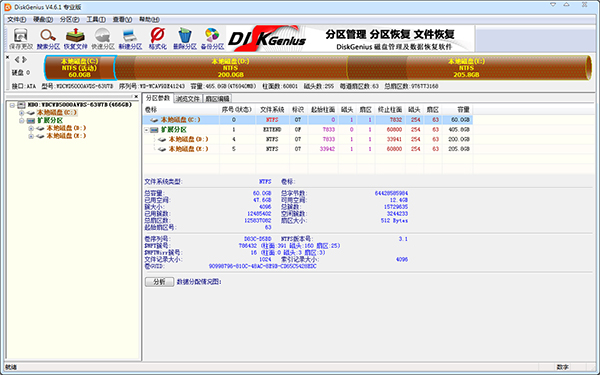Screen dimensions: 600x375
Task: Click the 扩展分区 icon in the partition table
Action: pyautogui.click(x=154, y=130)
